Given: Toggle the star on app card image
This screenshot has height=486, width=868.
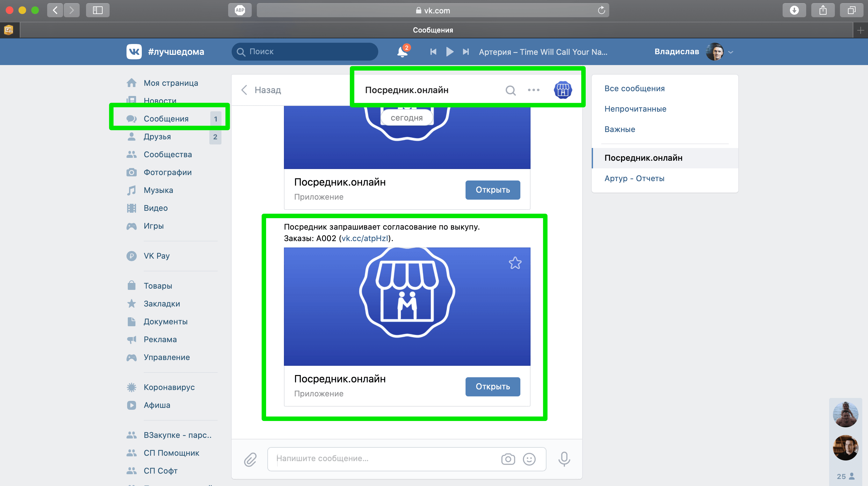Looking at the screenshot, I should coord(515,263).
